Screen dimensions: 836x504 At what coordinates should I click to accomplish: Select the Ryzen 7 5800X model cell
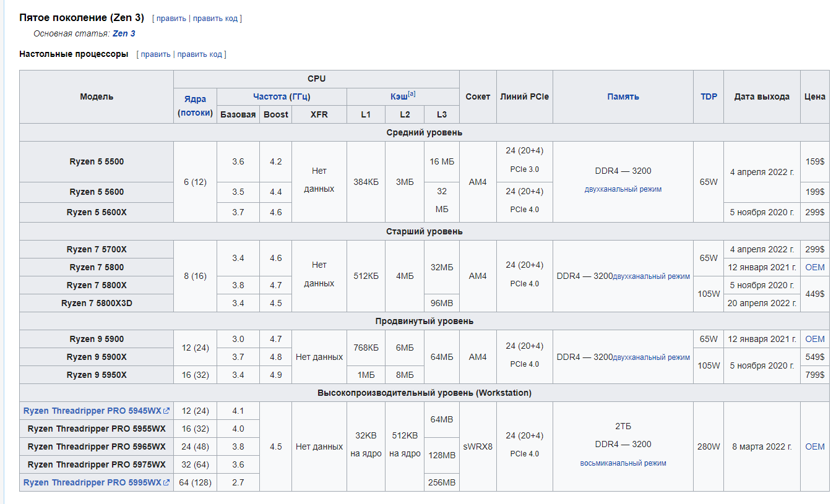(x=97, y=285)
